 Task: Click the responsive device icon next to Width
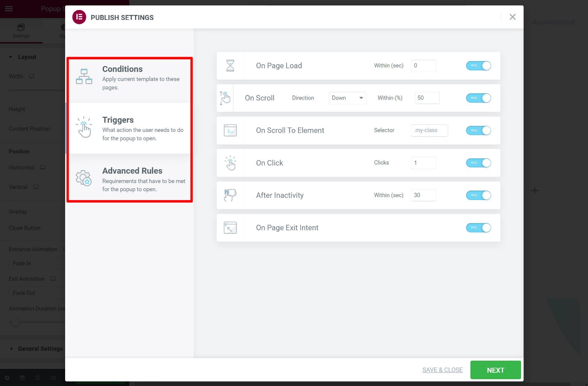(x=32, y=76)
